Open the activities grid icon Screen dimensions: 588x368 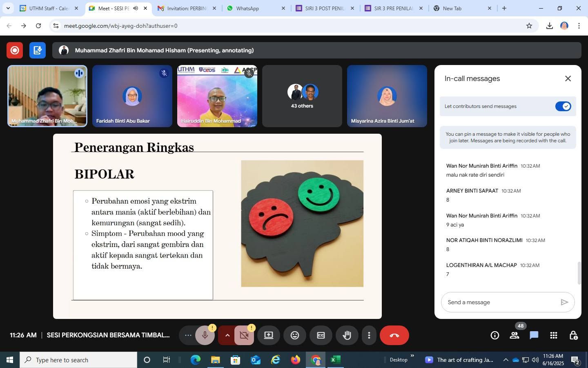tap(554, 336)
